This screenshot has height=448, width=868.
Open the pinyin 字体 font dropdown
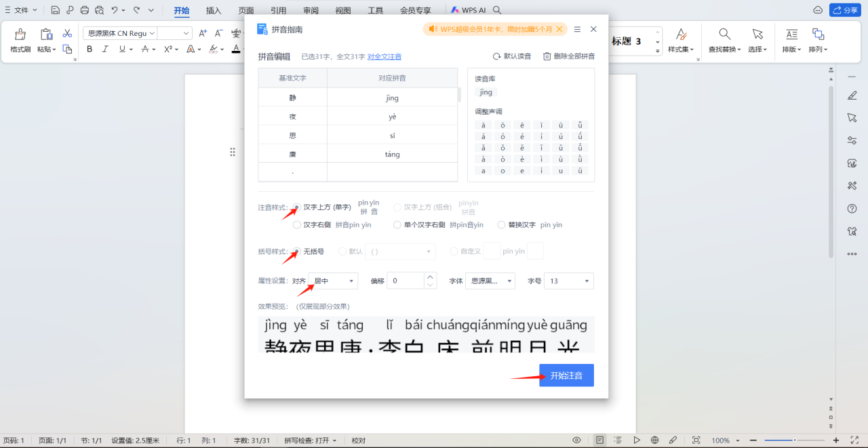pyautogui.click(x=490, y=281)
